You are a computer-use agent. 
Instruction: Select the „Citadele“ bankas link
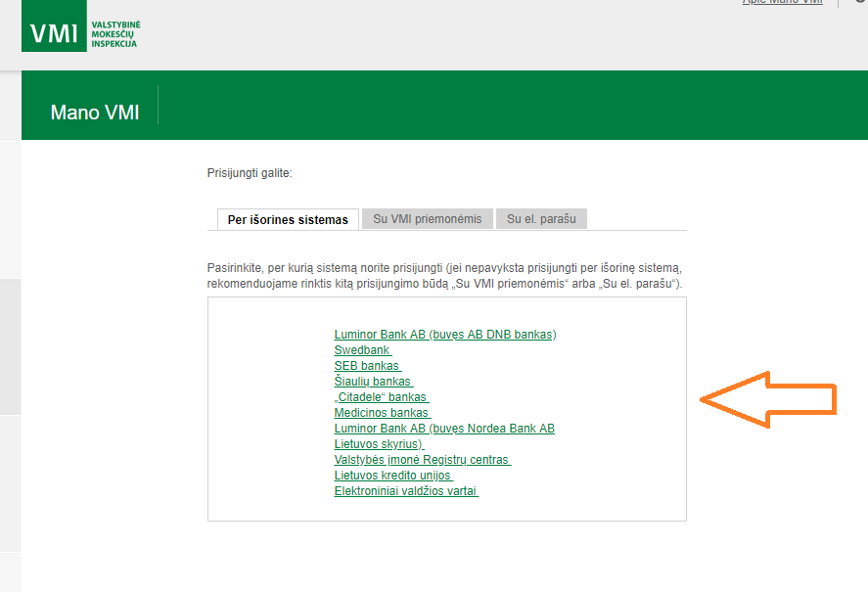pos(382,397)
